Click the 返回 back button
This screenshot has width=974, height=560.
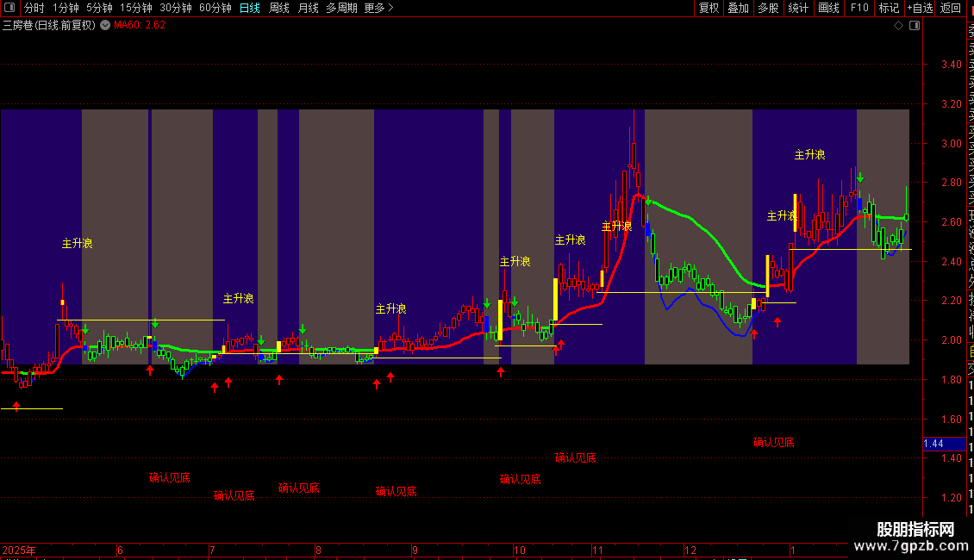pos(951,8)
